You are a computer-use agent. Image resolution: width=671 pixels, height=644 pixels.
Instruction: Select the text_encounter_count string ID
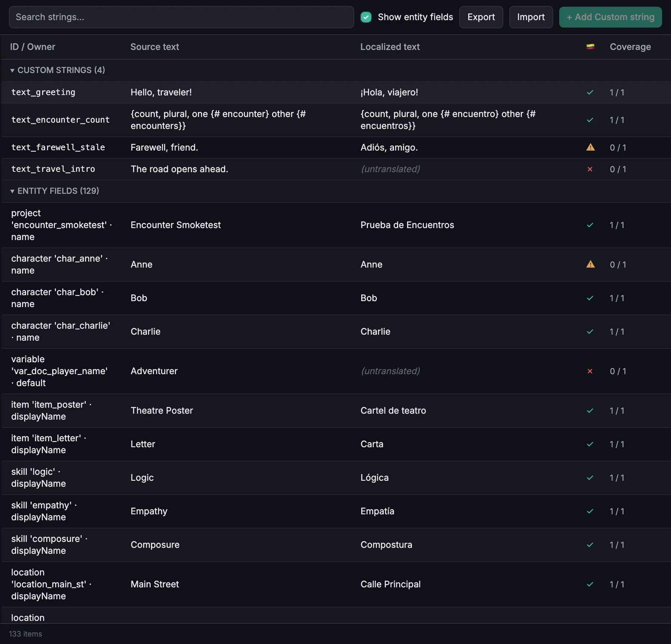click(x=60, y=120)
